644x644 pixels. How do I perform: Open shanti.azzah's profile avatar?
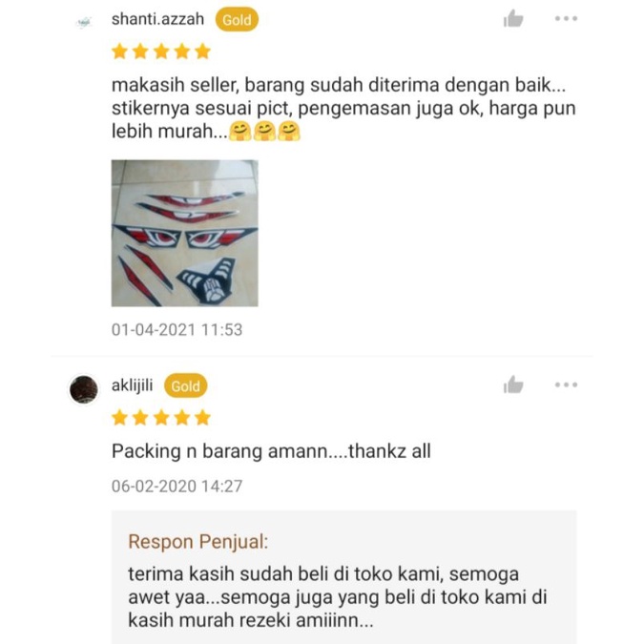pyautogui.click(x=84, y=22)
